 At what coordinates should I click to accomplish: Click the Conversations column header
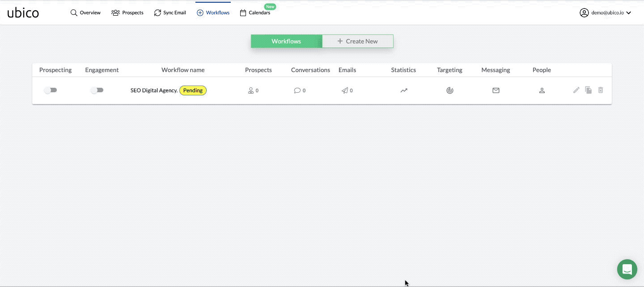pyautogui.click(x=310, y=70)
